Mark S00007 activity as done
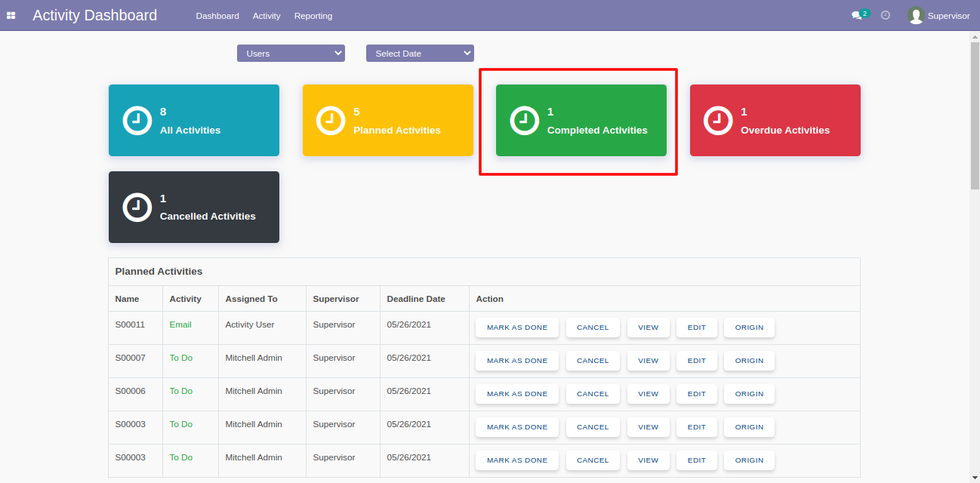The image size is (980, 483). pos(517,361)
